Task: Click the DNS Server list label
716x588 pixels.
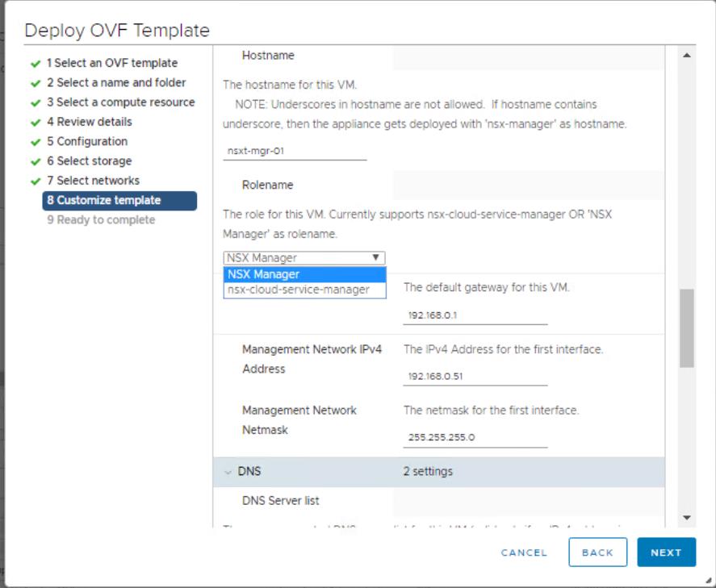Action: coord(280,500)
